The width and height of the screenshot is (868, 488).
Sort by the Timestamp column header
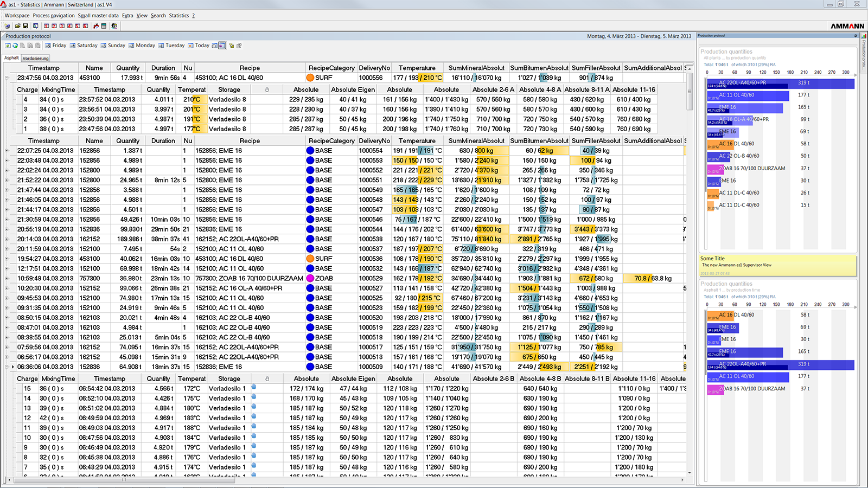44,68
